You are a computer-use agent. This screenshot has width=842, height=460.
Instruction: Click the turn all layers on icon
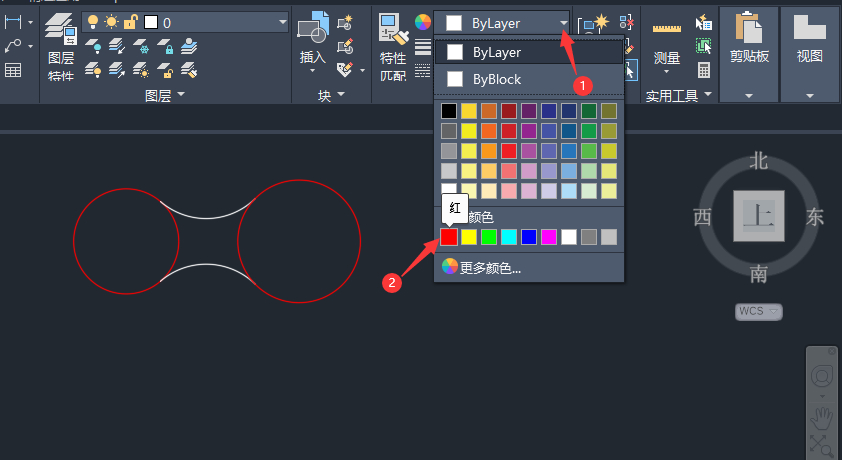click(93, 70)
